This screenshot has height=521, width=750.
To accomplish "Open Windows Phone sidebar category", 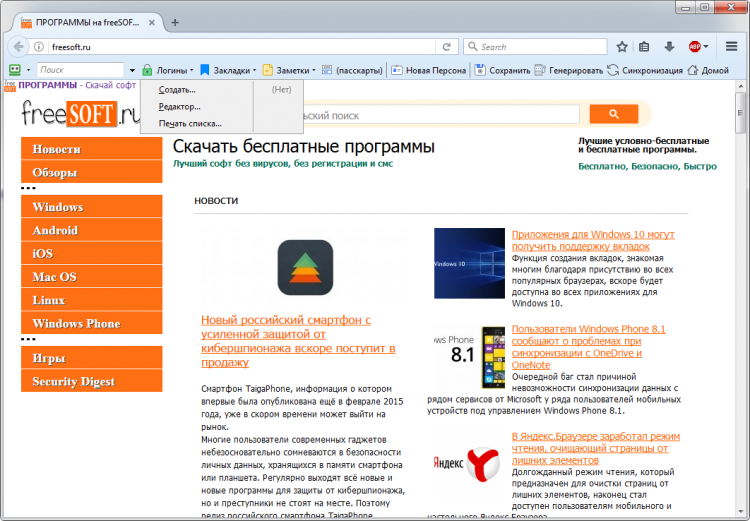I will (x=91, y=323).
